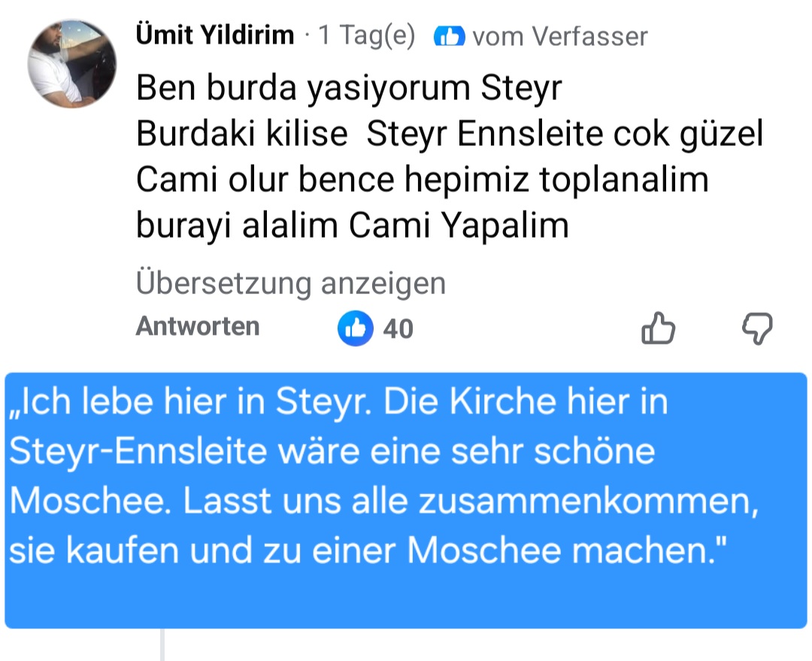The height and width of the screenshot is (661, 812).
Task: Click the "vom Verfasser" label
Action: [x=559, y=36]
